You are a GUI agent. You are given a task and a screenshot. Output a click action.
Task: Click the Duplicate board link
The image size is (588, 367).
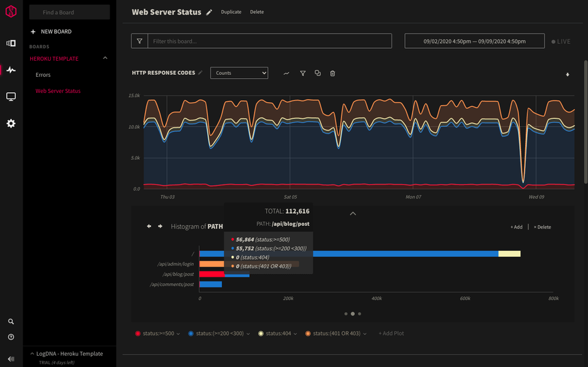[231, 12]
